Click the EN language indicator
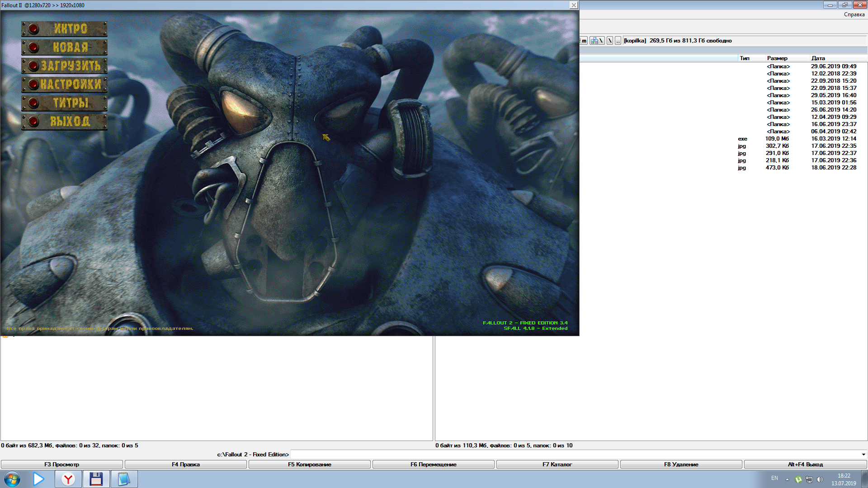The width and height of the screenshot is (868, 488). 774,478
